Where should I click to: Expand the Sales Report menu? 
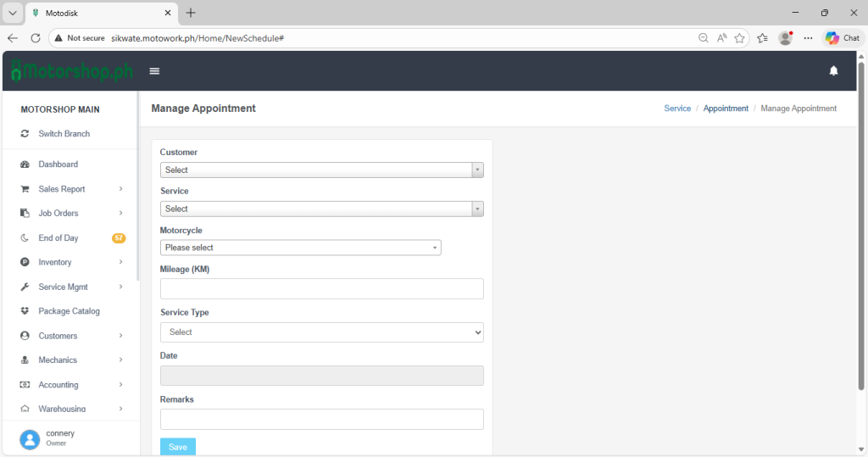[x=62, y=189]
